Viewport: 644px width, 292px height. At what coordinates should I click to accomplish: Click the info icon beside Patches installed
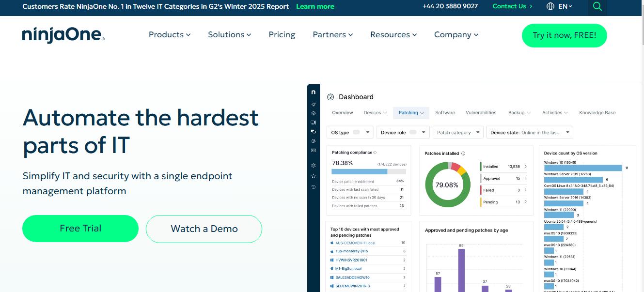click(463, 154)
